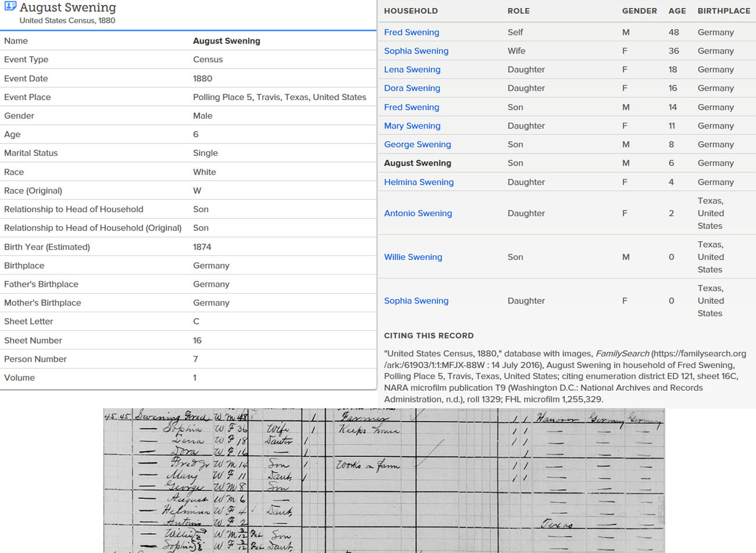
Task: Open Helmina Swening record link
Action: [419, 182]
